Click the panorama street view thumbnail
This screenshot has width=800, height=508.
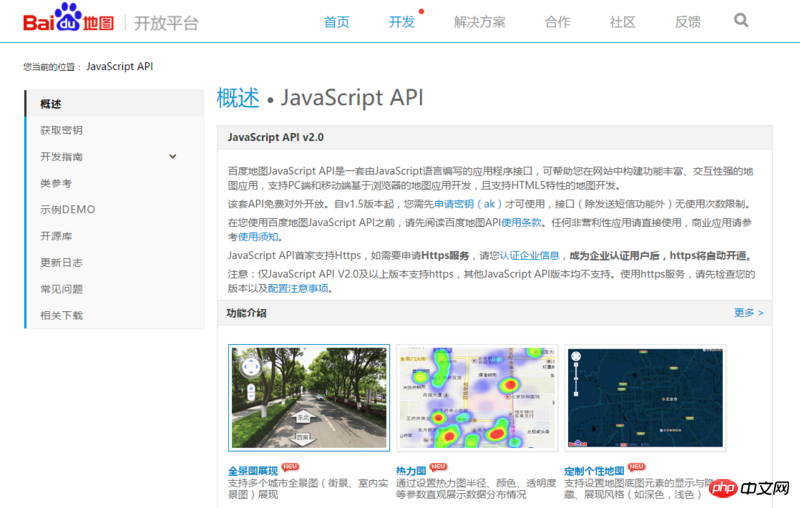[x=309, y=398]
